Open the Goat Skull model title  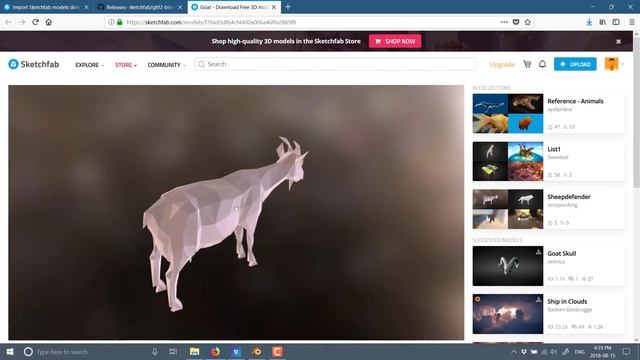[562, 253]
